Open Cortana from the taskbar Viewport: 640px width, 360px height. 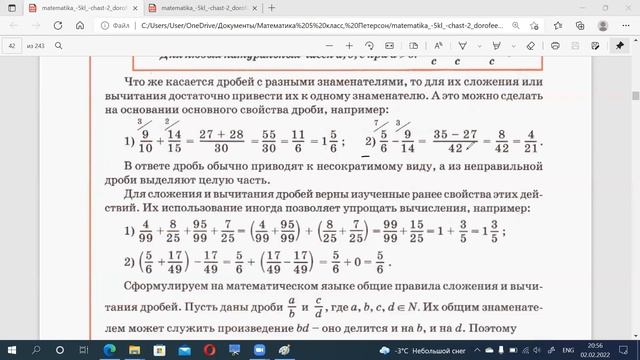click(x=60, y=350)
